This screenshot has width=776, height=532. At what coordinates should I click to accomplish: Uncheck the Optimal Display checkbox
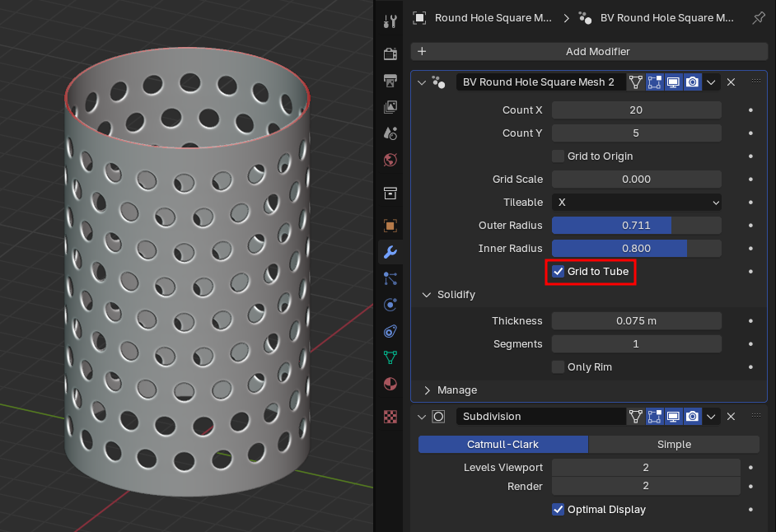point(558,510)
